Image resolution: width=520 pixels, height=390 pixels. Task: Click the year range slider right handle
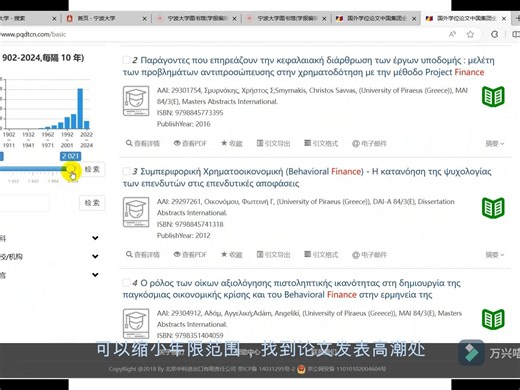71,169
